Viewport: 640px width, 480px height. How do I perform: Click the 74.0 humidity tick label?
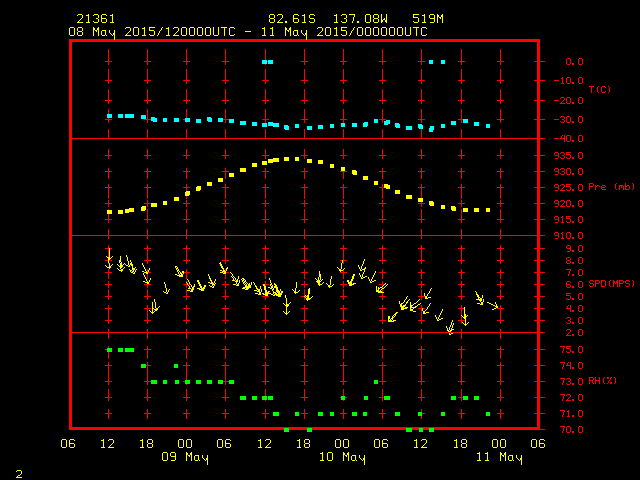571,366
